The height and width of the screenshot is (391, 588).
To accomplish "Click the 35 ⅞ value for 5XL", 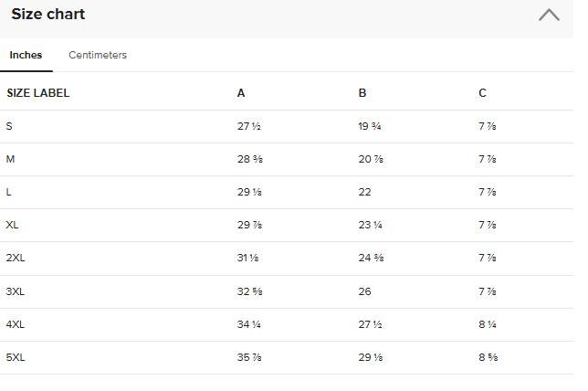I will coord(250,357).
